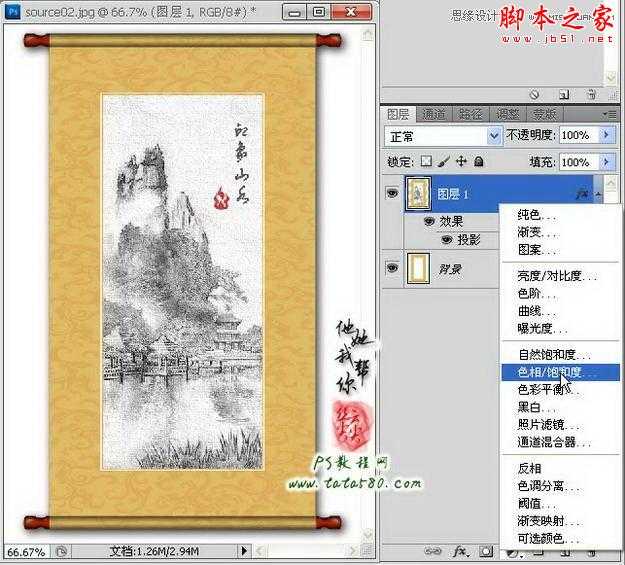
Task: Choose 曝光度... menu item
Action: coord(560,329)
